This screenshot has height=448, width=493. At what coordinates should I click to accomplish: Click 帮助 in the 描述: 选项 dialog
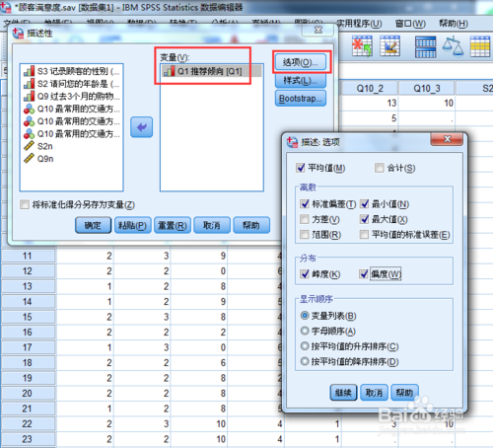click(404, 393)
